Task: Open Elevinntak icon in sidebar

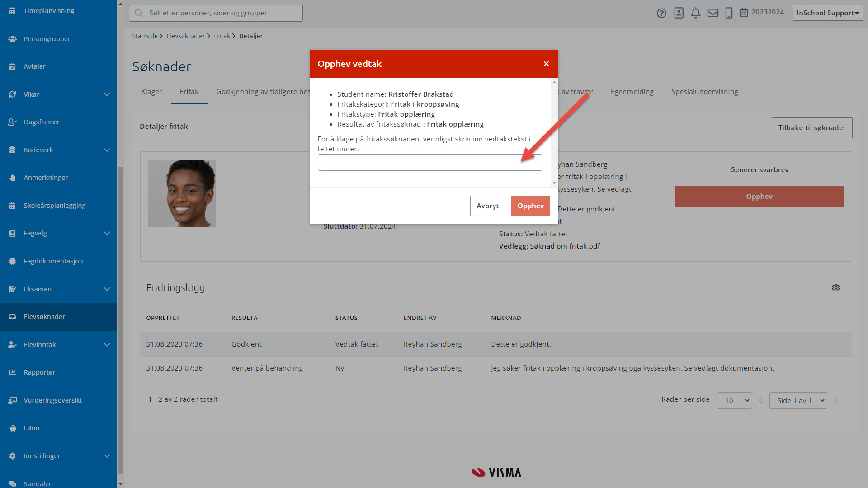Action: click(13, 345)
